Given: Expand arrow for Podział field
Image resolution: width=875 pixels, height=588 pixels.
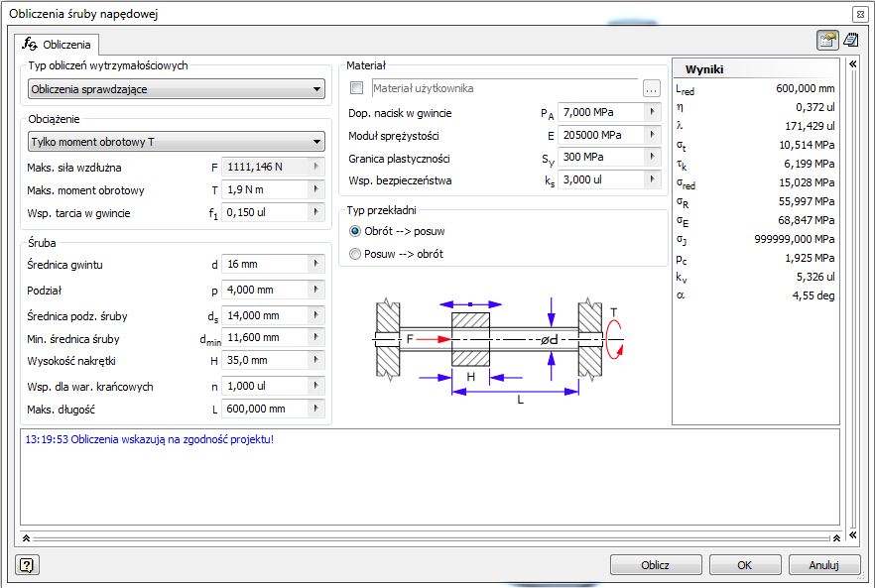Looking at the screenshot, I should pos(315,290).
